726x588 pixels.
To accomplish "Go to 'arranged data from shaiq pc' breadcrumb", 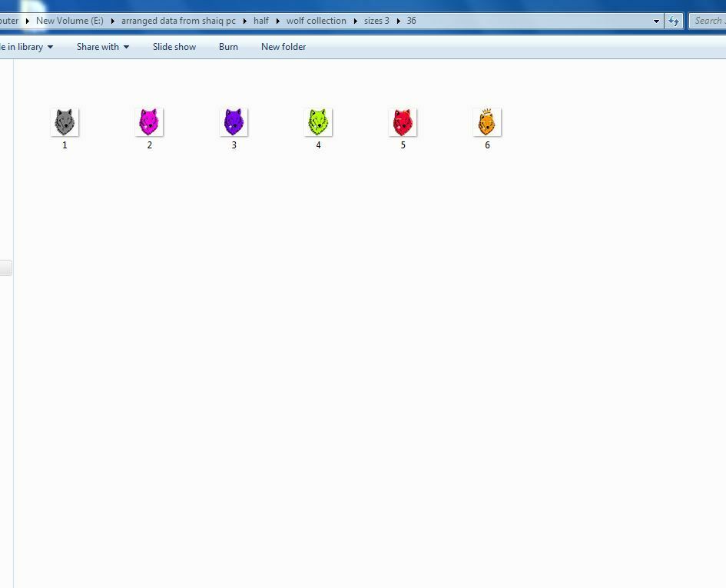I will (x=178, y=21).
